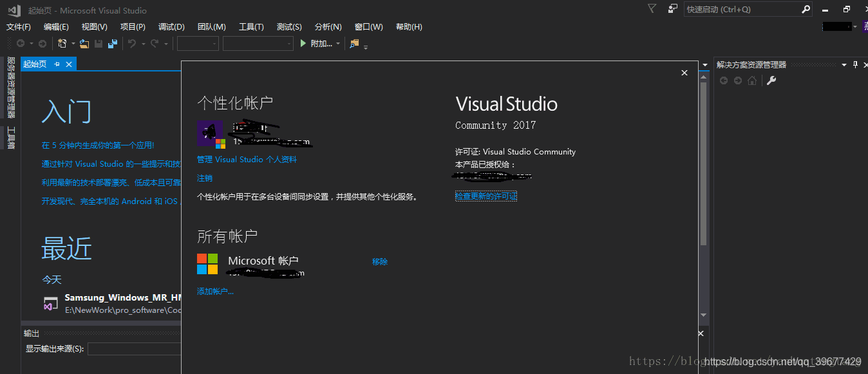Click Solution Explorer Home icon
This screenshot has width=868, height=374.
coord(752,80)
